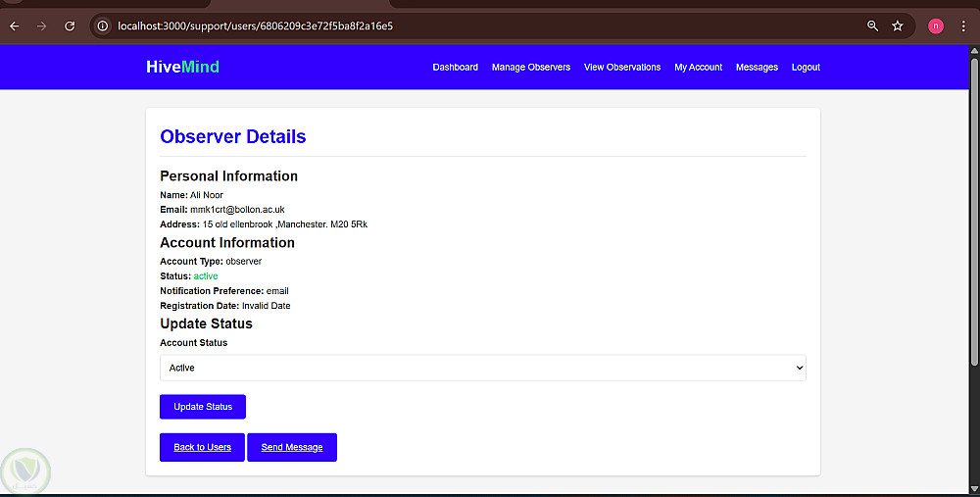Screen dimensions: 980x497
Task: Go to Manage Observers
Action: click(530, 67)
